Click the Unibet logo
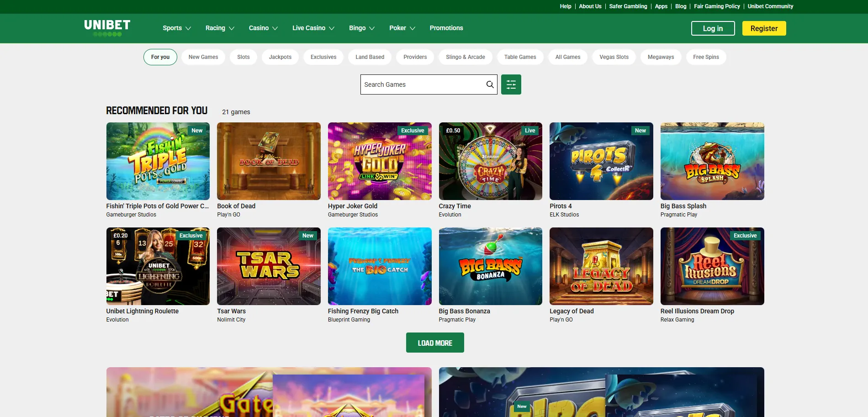 click(x=107, y=28)
